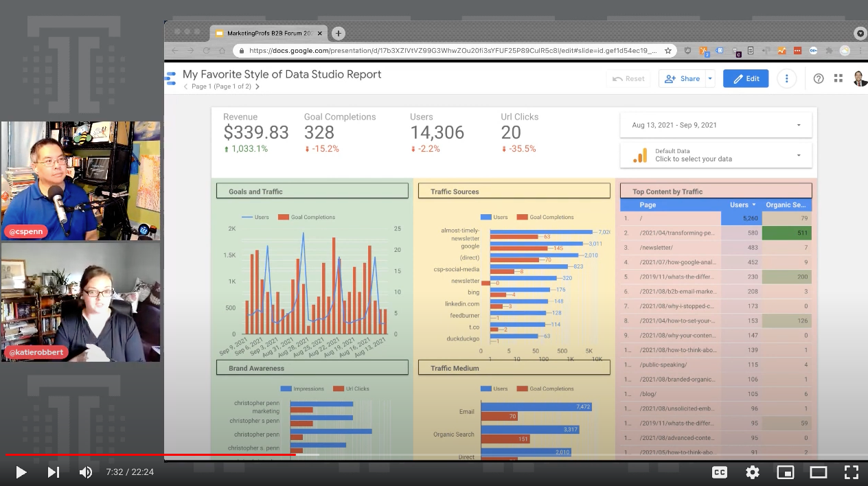Skip to the next video

pyautogui.click(x=53, y=472)
